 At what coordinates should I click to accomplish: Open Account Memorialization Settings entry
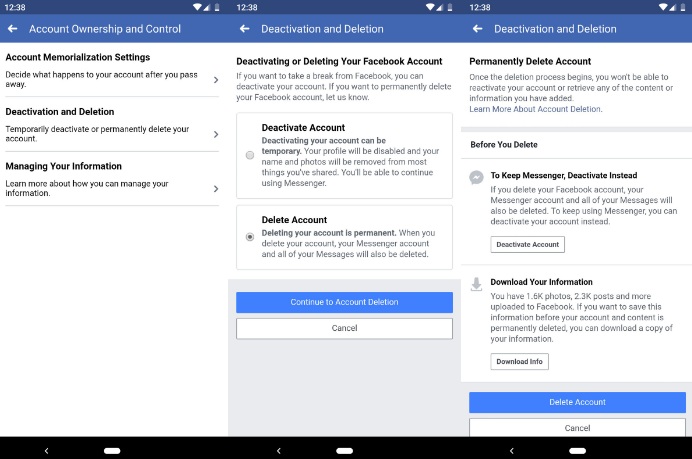click(112, 71)
